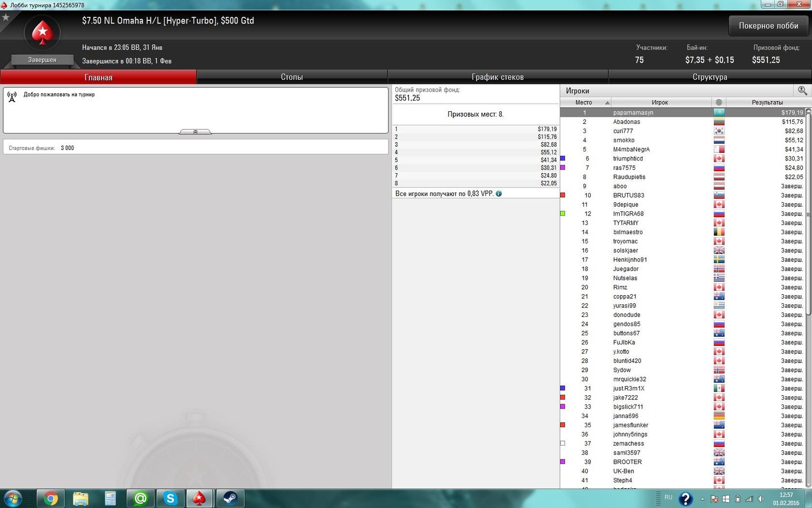Click the green label next to ImTIGRA68
The image size is (812, 508).
(562, 214)
